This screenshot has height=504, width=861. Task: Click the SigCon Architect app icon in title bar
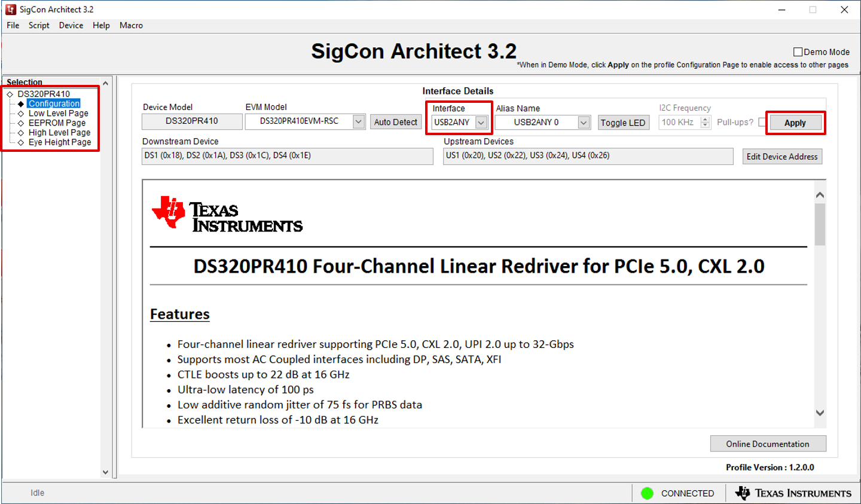pos(11,10)
